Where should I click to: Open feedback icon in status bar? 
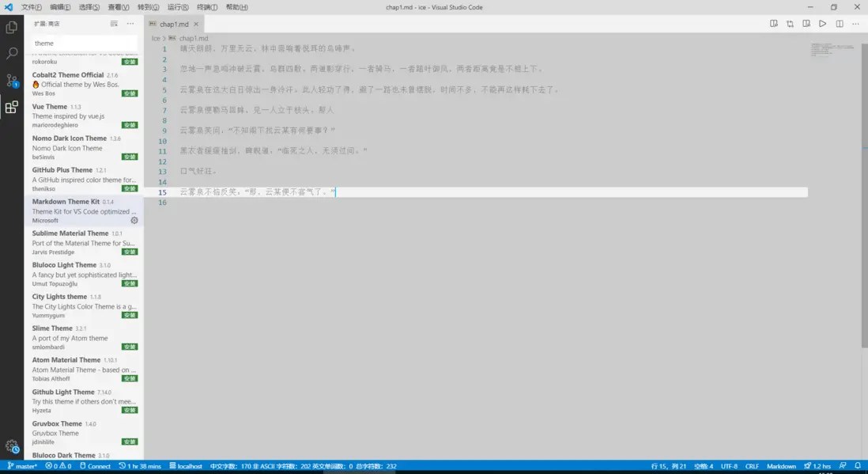point(843,466)
